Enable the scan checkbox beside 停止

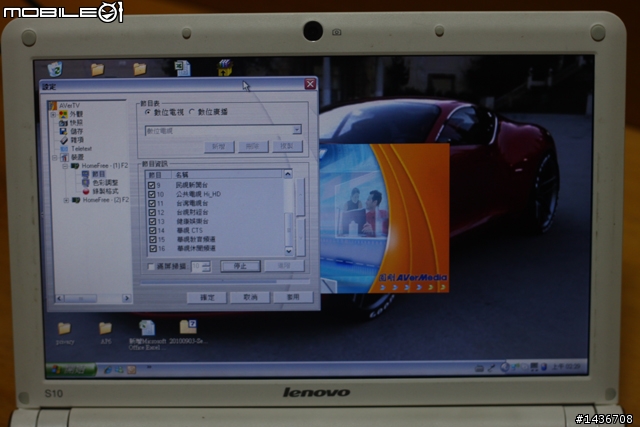[151, 267]
